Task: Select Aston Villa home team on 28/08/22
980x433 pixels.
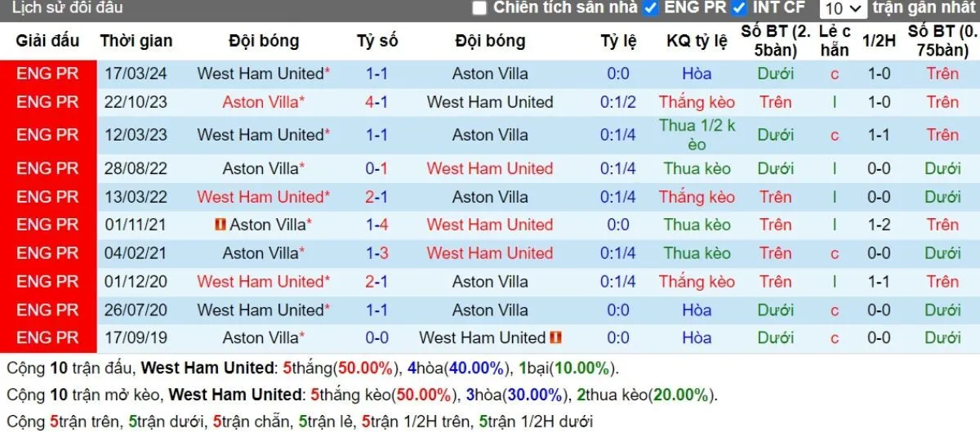Action: pos(261,168)
